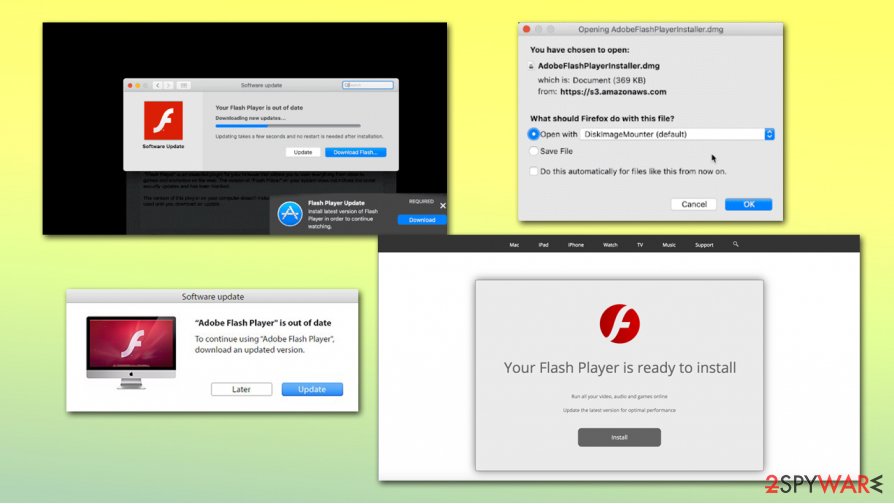Click Later in the Adobe Flash Player dialog
Image resolution: width=894 pixels, height=504 pixels.
(x=241, y=389)
